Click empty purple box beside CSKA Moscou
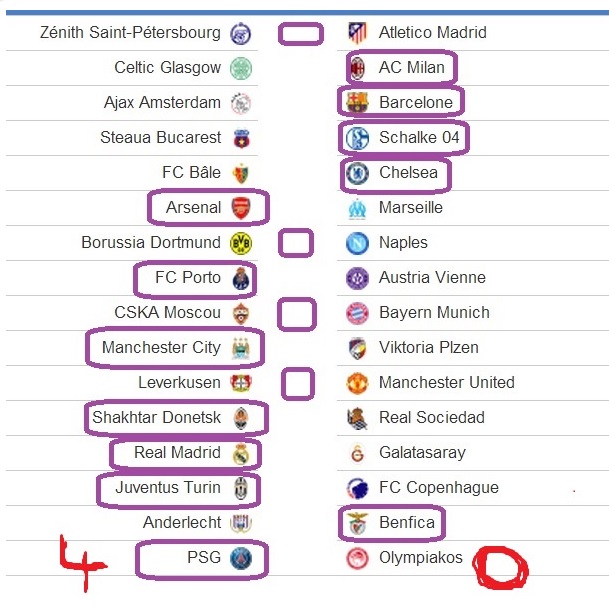 tap(297, 314)
